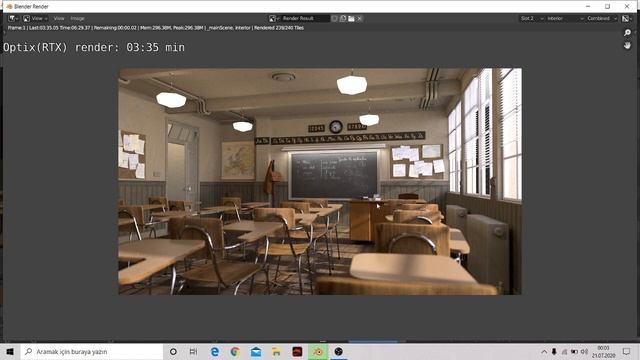The image size is (640, 360).
Task: Open Task View in taskbar
Action: (193, 351)
